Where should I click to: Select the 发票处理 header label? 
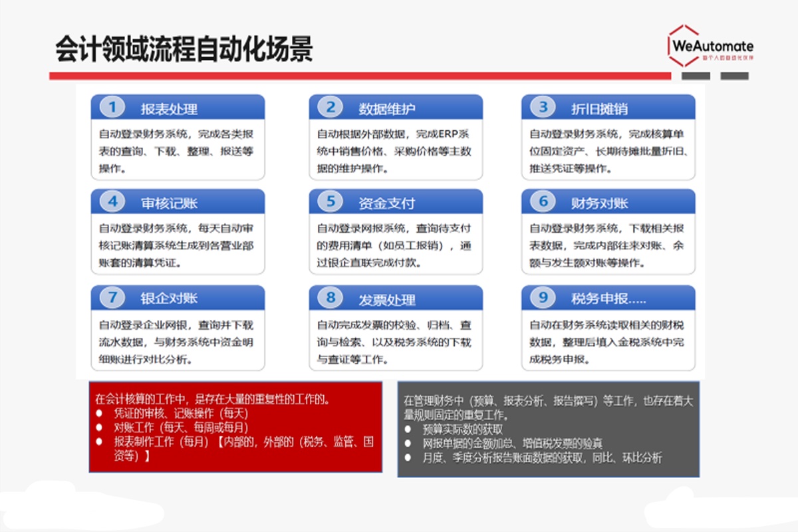pos(387,299)
